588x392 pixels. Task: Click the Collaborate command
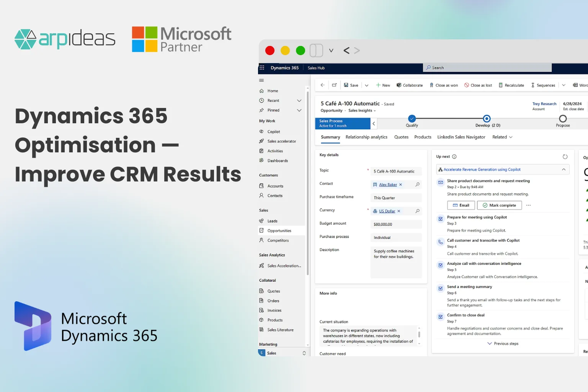click(410, 85)
